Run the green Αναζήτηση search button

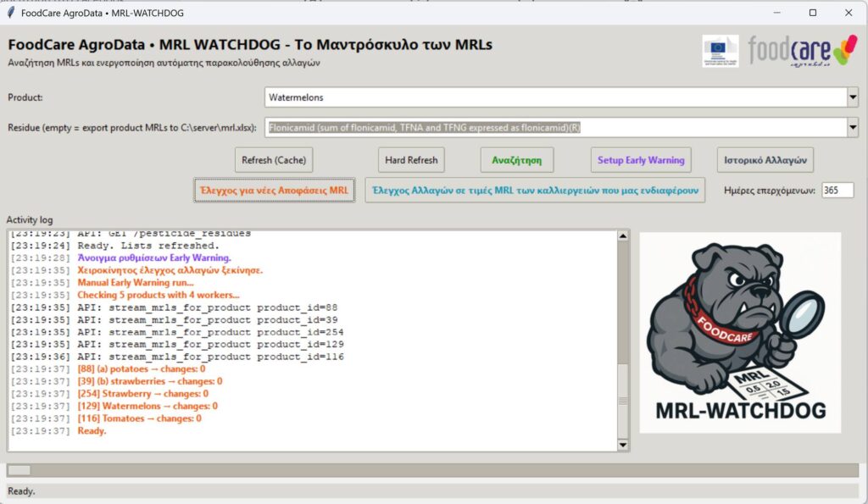516,160
